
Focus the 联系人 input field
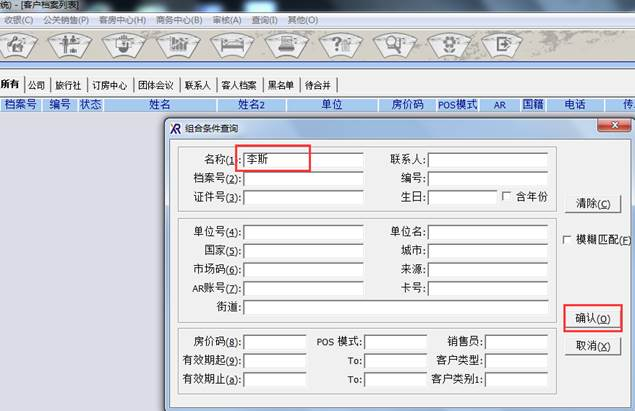coord(488,160)
